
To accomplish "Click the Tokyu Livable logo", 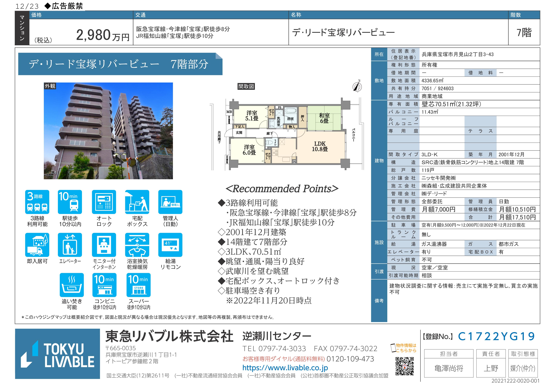I will pos(58,354).
